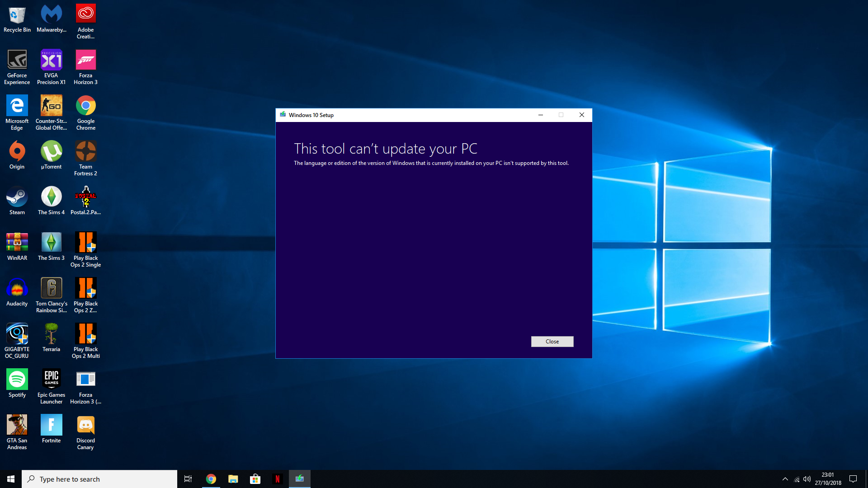This screenshot has height=488, width=868.
Task: Show hidden system tray icons
Action: (x=785, y=479)
